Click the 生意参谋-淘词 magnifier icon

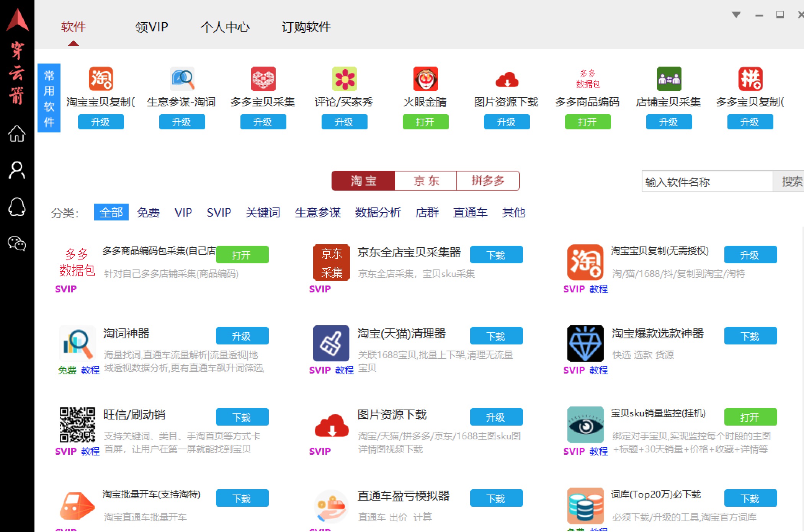coord(182,79)
